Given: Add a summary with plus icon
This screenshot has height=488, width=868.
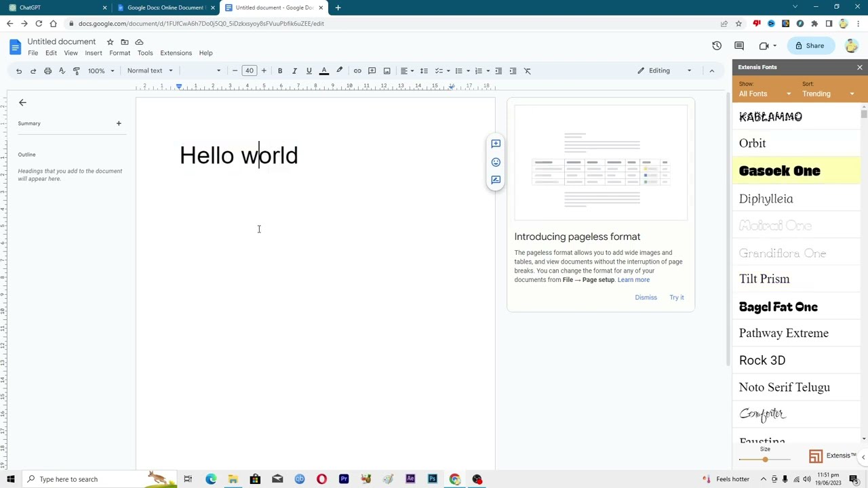Looking at the screenshot, I should tap(119, 123).
